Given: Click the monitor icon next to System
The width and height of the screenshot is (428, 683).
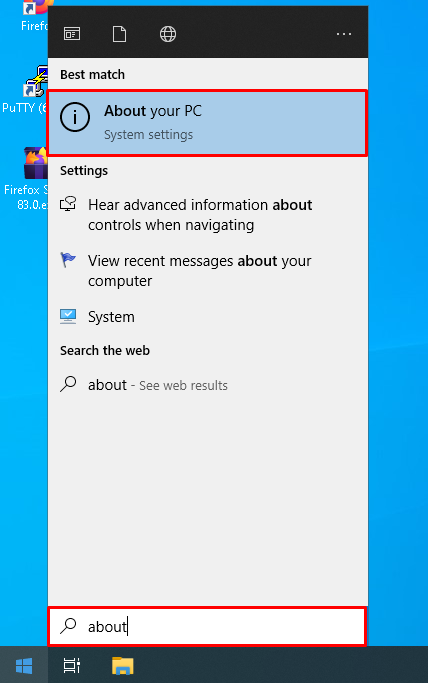Looking at the screenshot, I should click(x=68, y=317).
